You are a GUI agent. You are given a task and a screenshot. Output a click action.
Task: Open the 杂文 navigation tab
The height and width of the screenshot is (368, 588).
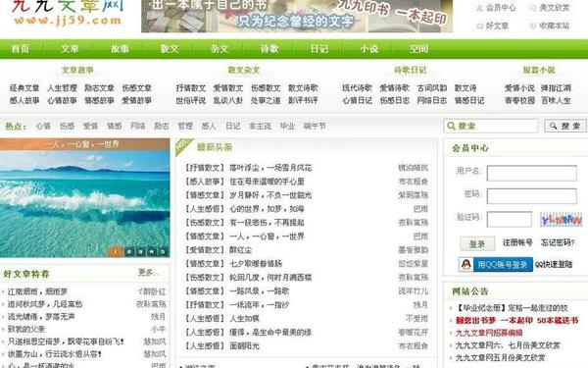click(x=220, y=48)
